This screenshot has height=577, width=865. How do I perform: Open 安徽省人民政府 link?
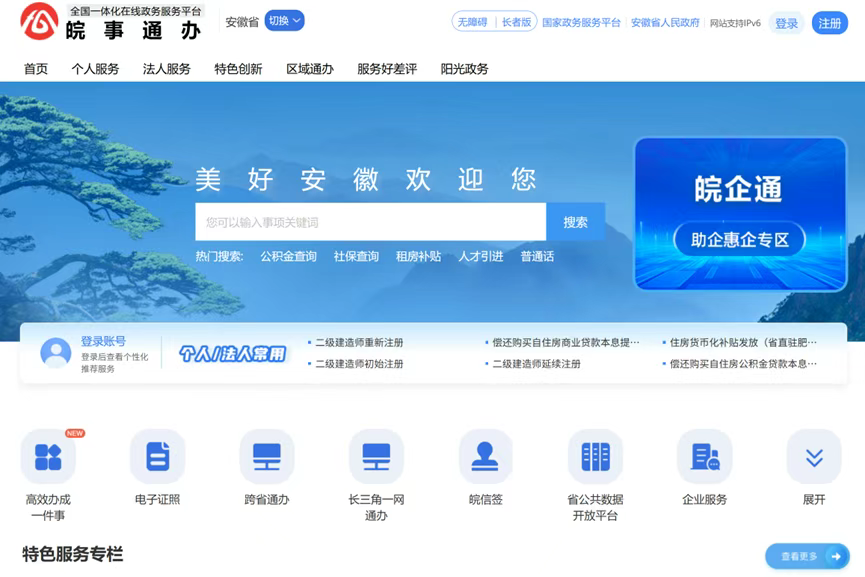coord(665,23)
